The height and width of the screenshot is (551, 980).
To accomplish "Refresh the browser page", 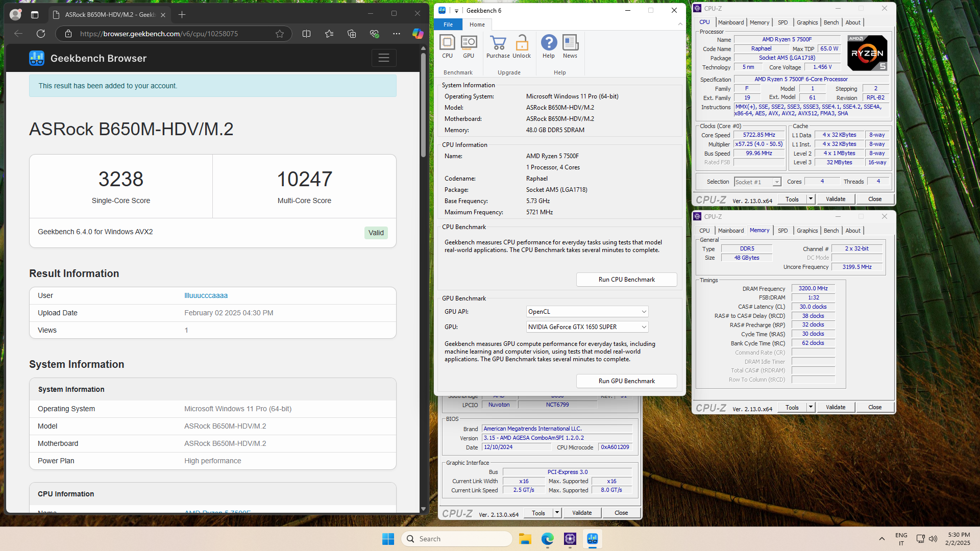I will pos(41,34).
